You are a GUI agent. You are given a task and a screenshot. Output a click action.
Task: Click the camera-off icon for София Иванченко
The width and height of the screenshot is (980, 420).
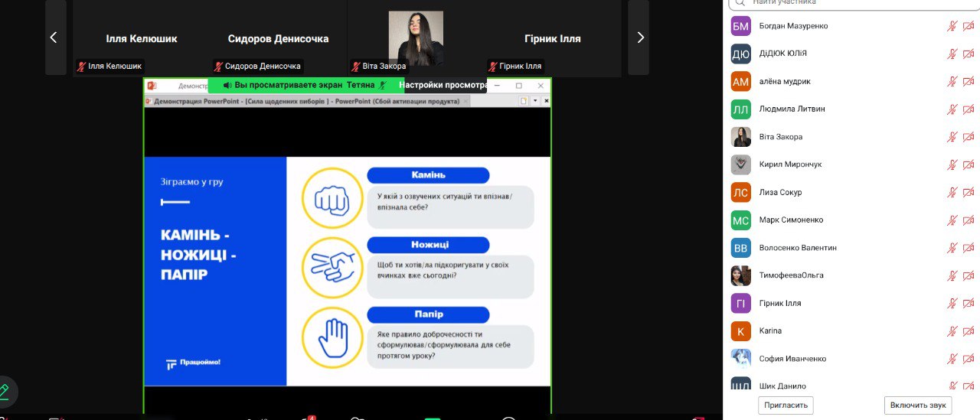point(968,359)
